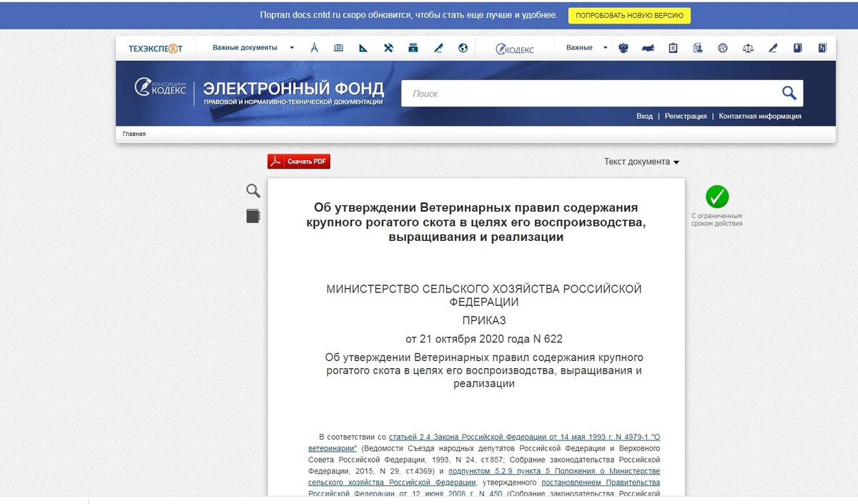Screen dimensions: 858x504
Task: Click the word ПРИКАЗ in document
Action: pos(483,320)
